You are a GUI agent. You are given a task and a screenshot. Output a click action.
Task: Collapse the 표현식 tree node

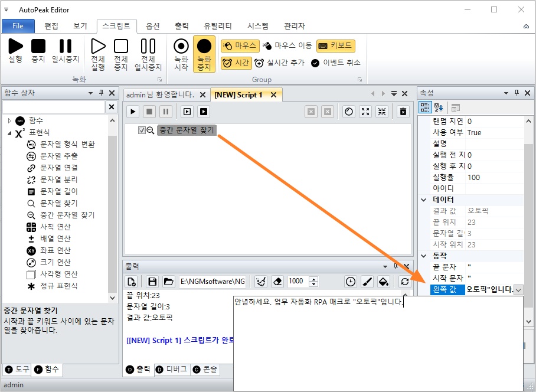coord(9,133)
